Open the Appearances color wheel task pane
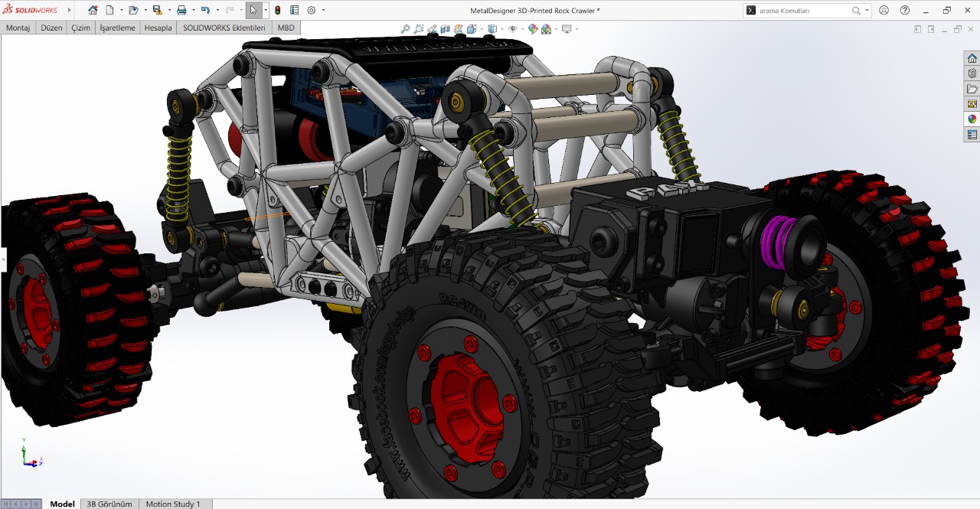The width and height of the screenshot is (980, 509). click(972, 119)
